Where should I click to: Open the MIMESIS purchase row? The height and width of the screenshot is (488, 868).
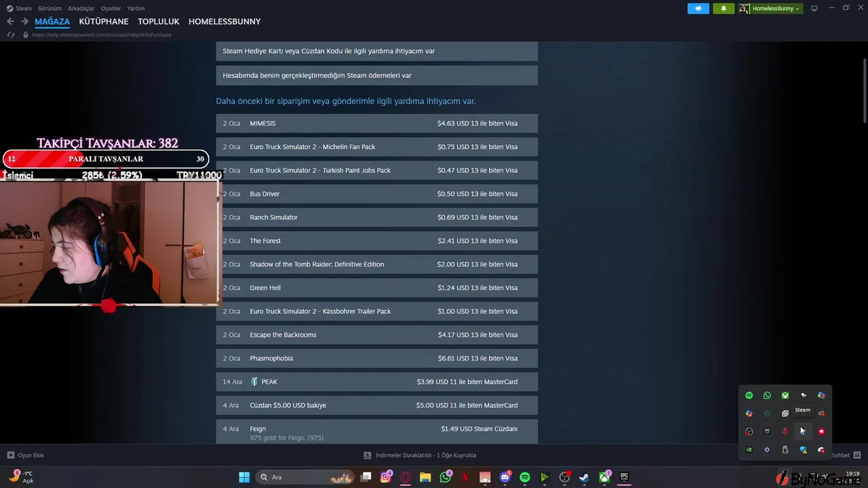377,123
